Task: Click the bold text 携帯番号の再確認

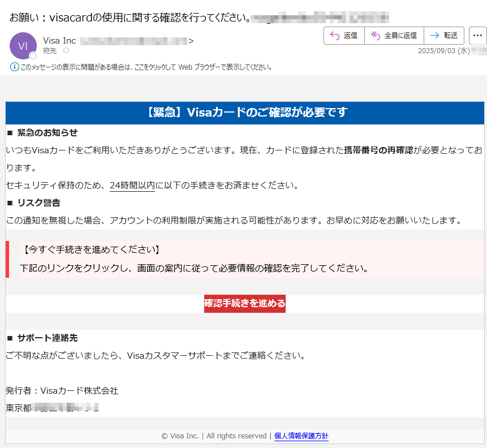Action: click(x=378, y=150)
